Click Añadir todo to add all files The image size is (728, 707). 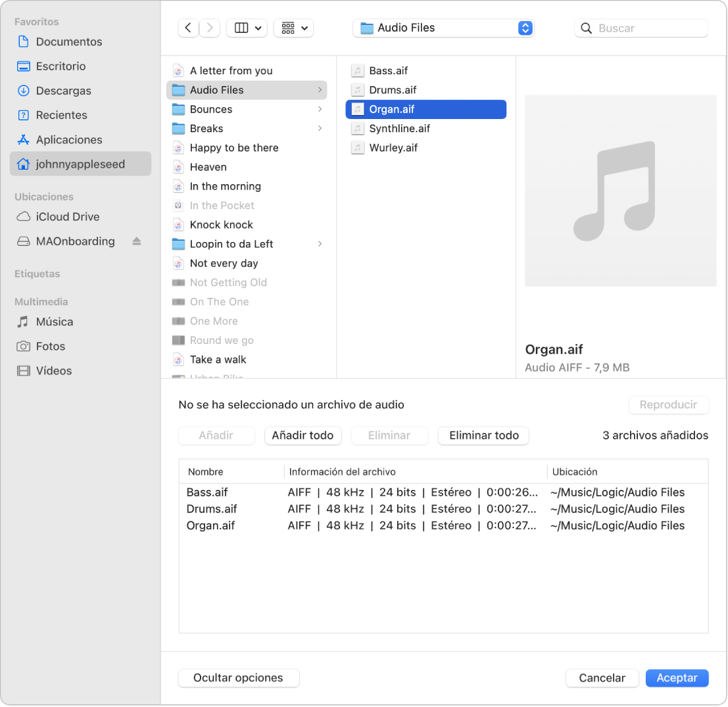303,435
